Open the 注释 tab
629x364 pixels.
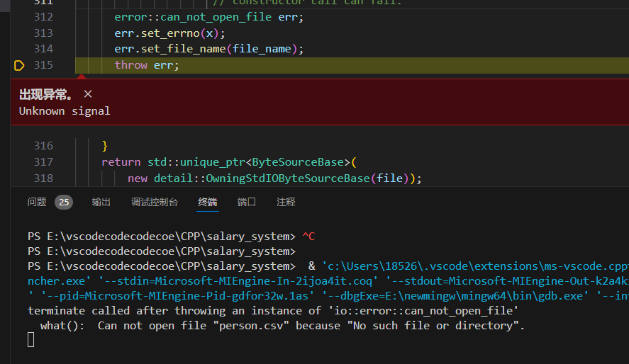[x=286, y=202]
